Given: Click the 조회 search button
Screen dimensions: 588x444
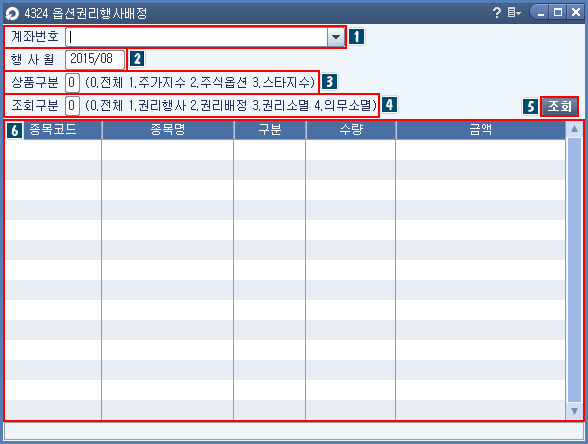Looking at the screenshot, I should click(559, 106).
